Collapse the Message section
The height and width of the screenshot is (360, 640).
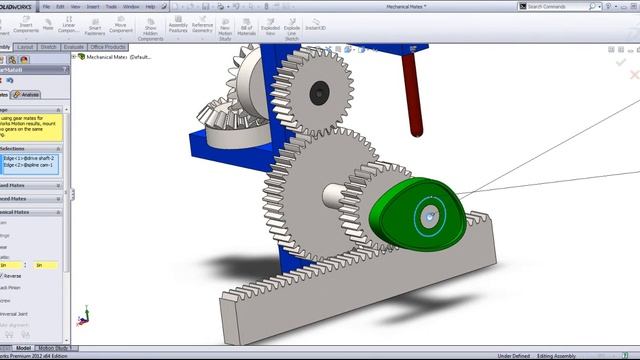point(58,110)
